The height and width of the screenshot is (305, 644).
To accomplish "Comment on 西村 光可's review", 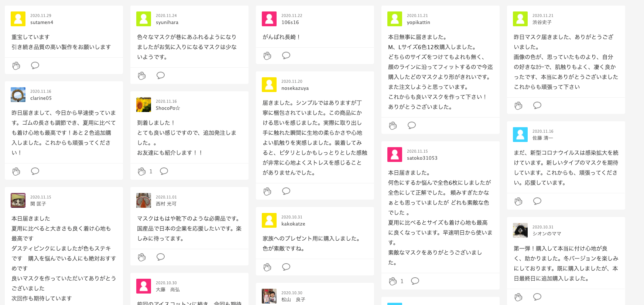I will 161,257.
